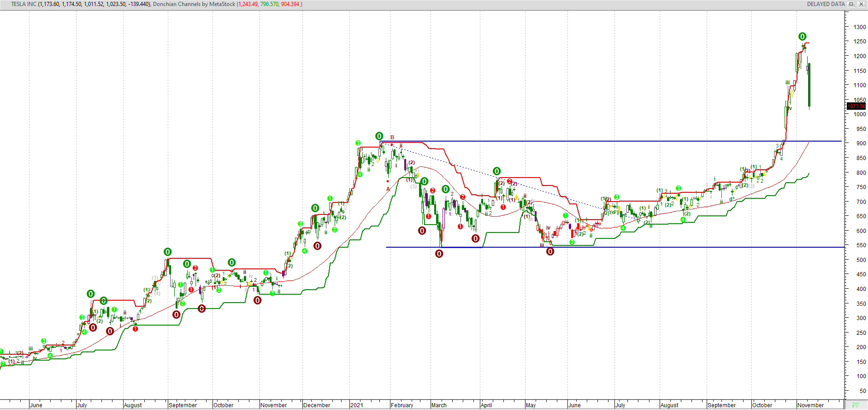The width and height of the screenshot is (868, 410).
Task: Select the green 0 marker above April 2021 peak
Action: pos(496,172)
